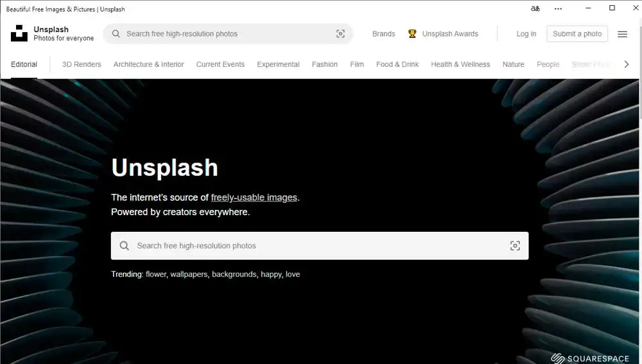
Task: Click the Submit a photo button
Action: click(x=577, y=33)
